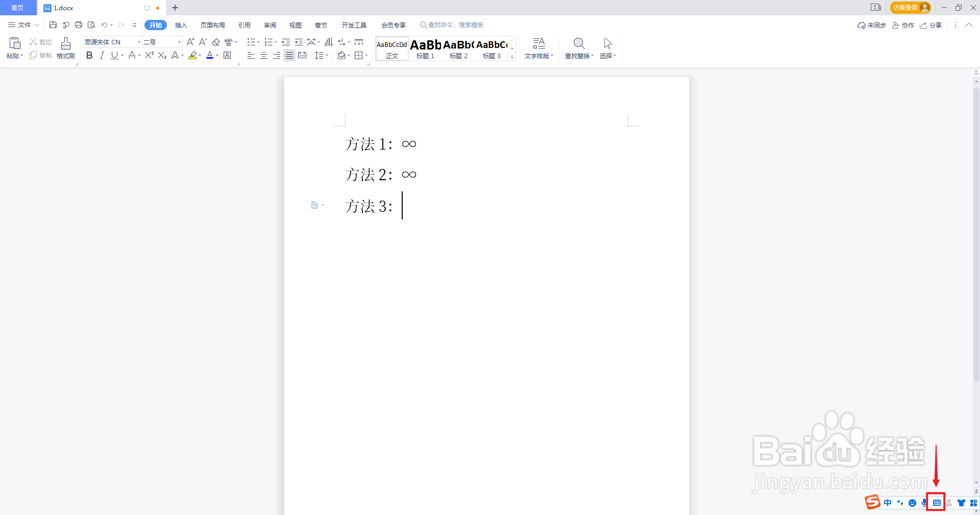Click the 未同步 sync button
This screenshot has height=515, width=980.
coord(872,25)
